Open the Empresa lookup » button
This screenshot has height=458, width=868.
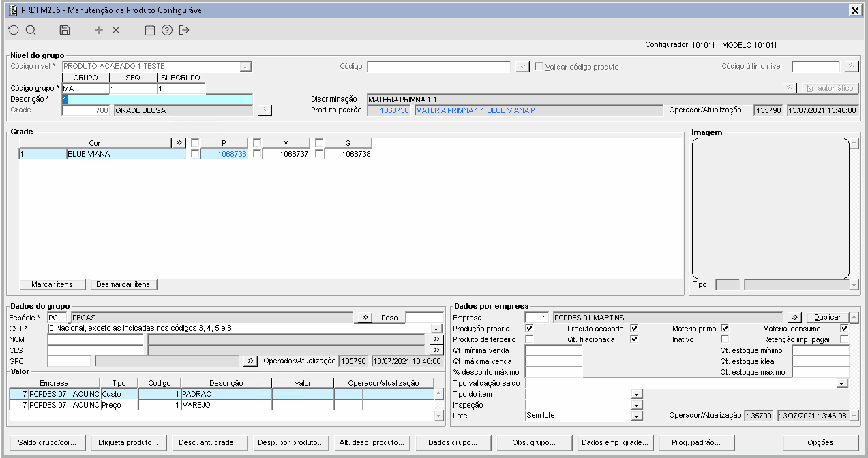click(x=794, y=318)
